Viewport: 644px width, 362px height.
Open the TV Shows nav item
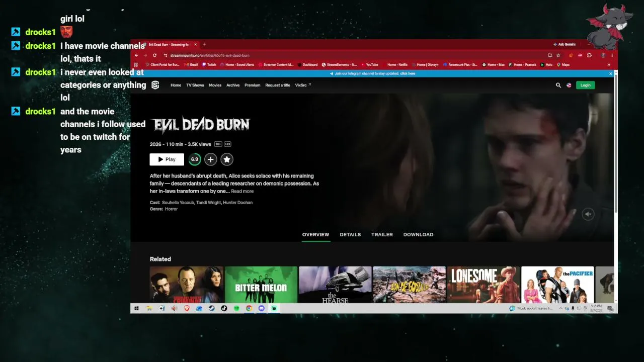(195, 85)
